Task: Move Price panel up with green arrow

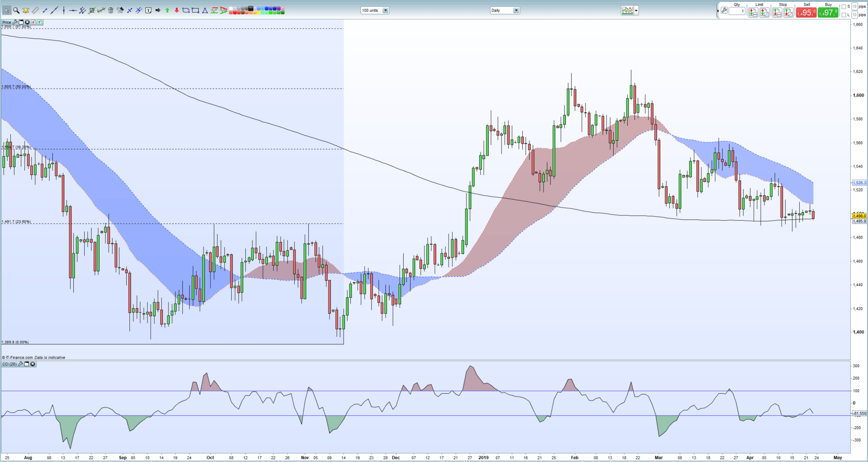Action: tap(39, 22)
